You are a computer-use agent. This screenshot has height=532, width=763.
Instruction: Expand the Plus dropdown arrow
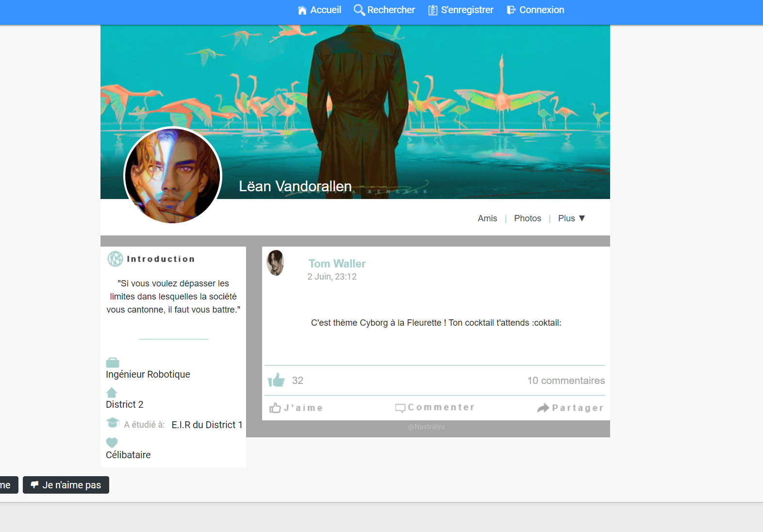pos(582,218)
